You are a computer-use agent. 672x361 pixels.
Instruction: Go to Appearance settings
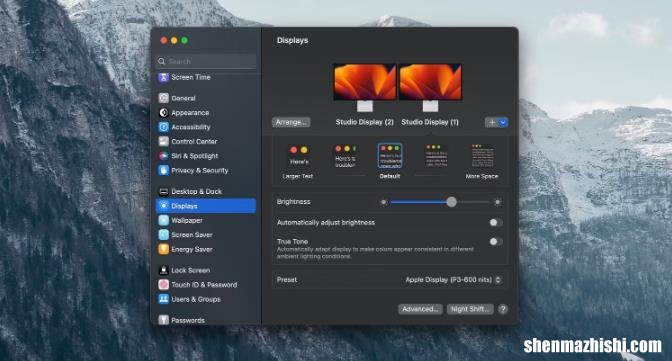(205, 113)
